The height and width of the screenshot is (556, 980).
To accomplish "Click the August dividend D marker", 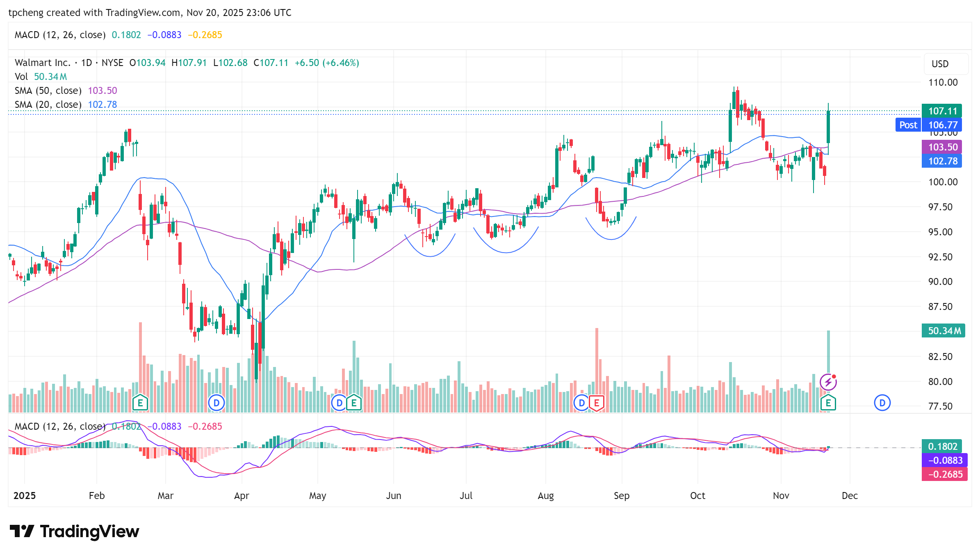I will pos(581,403).
